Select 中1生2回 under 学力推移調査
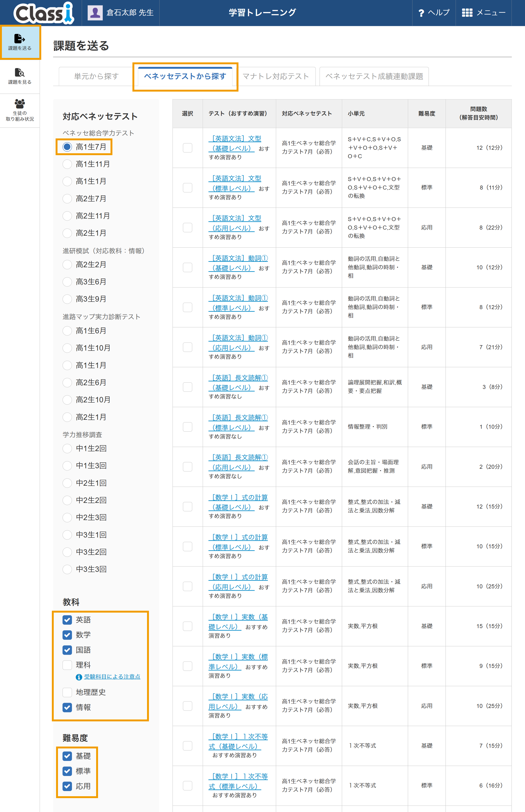Image resolution: width=525 pixels, height=812 pixels. point(67,448)
